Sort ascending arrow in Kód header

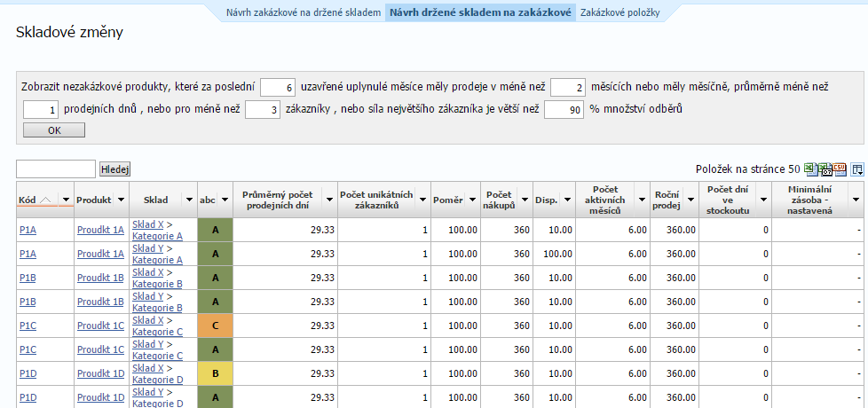(x=46, y=200)
